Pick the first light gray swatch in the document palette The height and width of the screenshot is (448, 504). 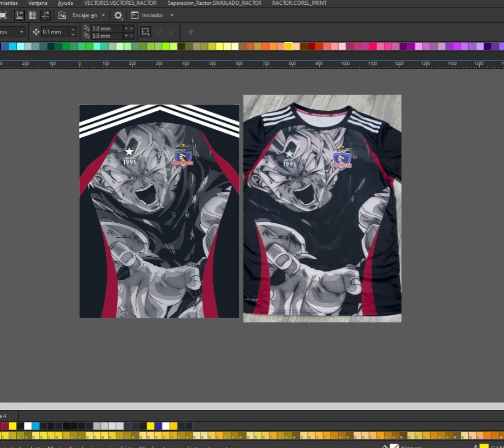[97, 426]
